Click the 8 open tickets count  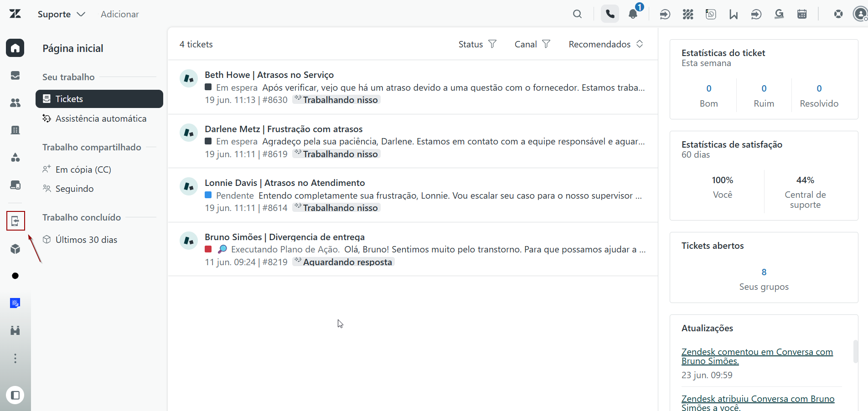(x=764, y=272)
